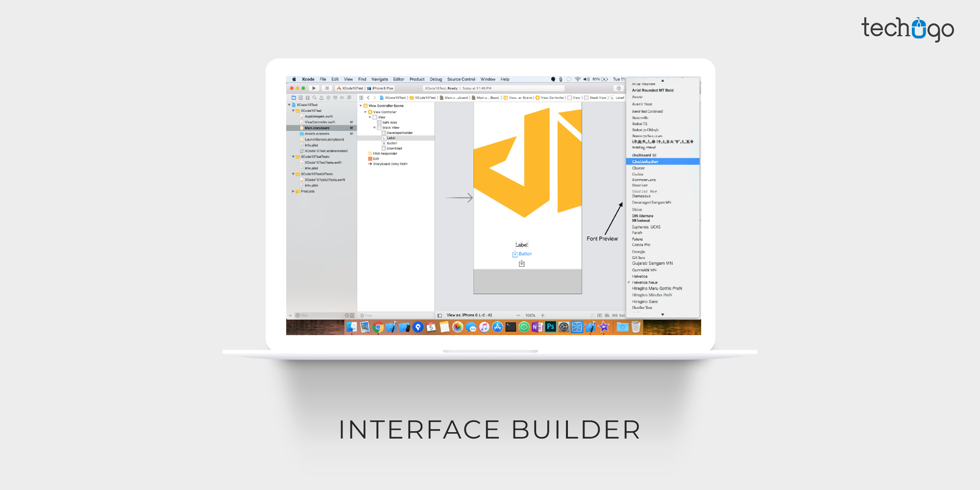
Task: Expand the Products folder
Action: tap(293, 192)
